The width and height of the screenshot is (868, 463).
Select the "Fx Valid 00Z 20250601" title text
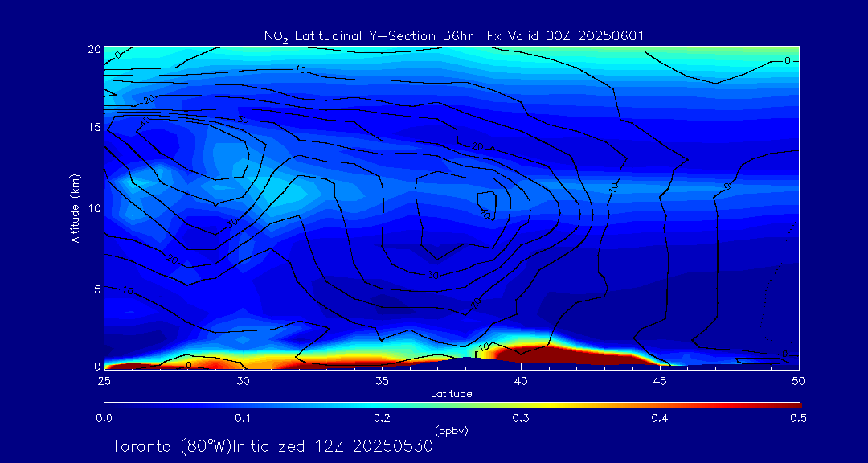[565, 36]
